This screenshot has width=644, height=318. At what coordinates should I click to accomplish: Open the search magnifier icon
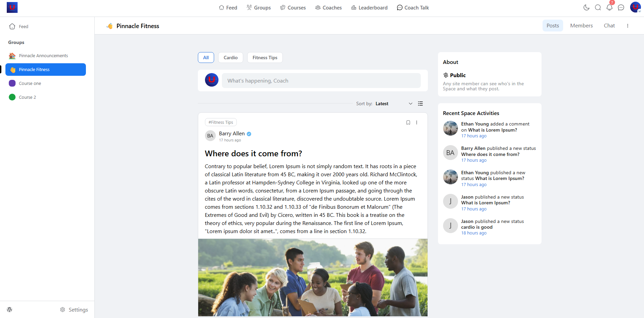coord(598,7)
